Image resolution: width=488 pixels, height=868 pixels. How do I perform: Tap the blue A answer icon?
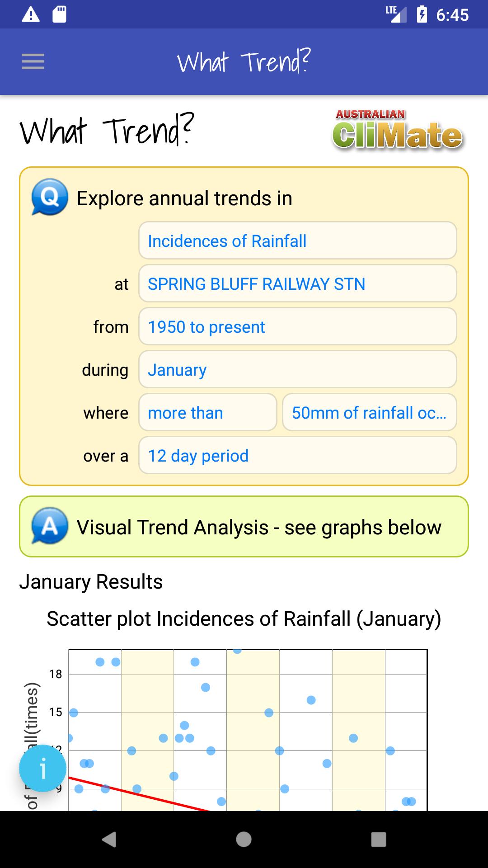tap(50, 526)
